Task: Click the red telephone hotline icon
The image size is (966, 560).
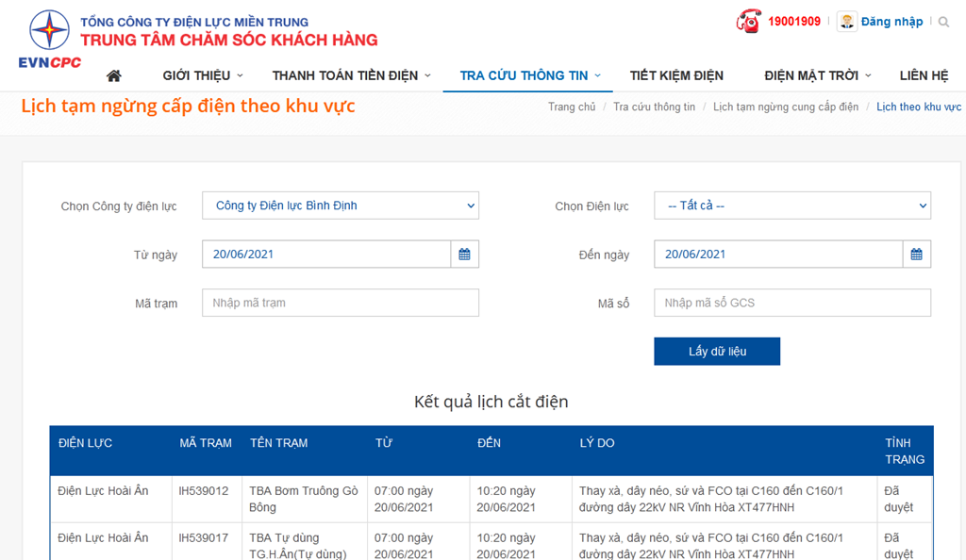Action: (x=748, y=22)
